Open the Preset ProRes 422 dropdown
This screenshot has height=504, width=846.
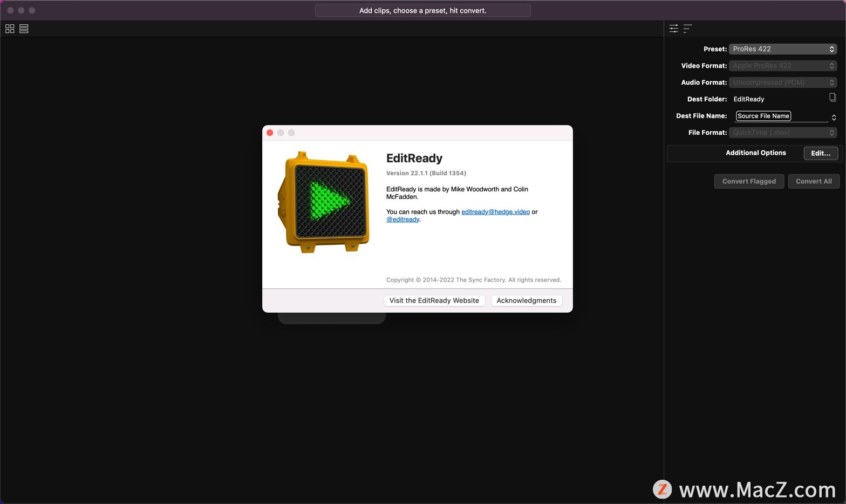pos(783,49)
